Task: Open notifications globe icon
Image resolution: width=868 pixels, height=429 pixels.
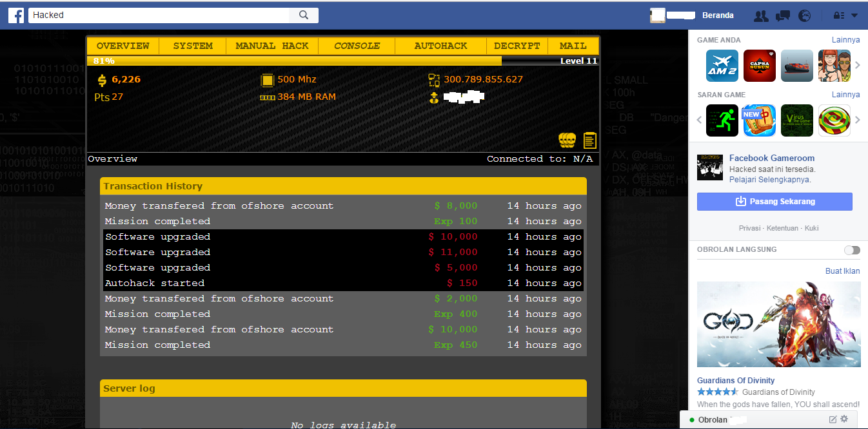Action: click(804, 15)
